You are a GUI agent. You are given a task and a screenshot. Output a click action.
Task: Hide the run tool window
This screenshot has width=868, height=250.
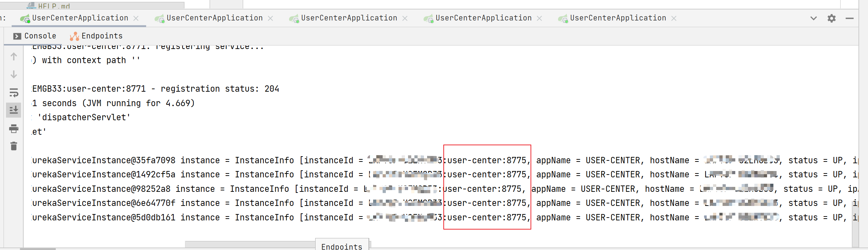coord(850,18)
